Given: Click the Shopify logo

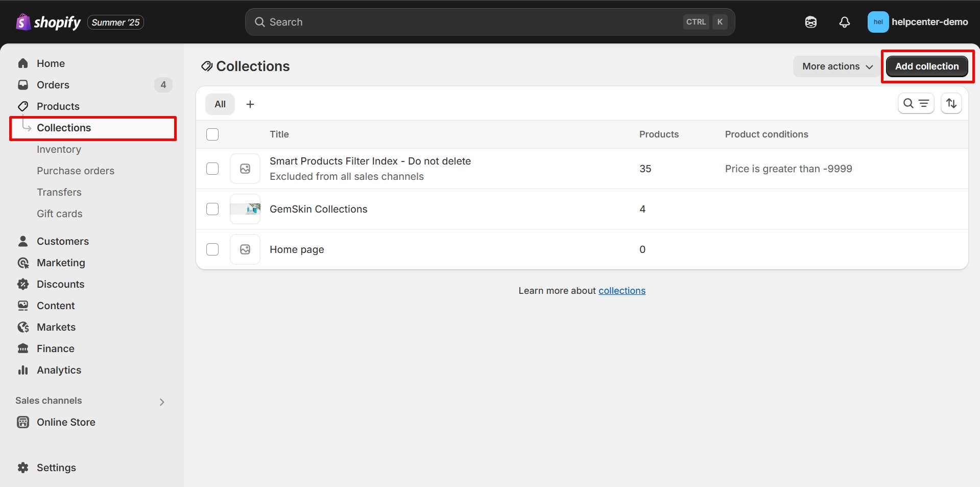Looking at the screenshot, I should tap(49, 22).
